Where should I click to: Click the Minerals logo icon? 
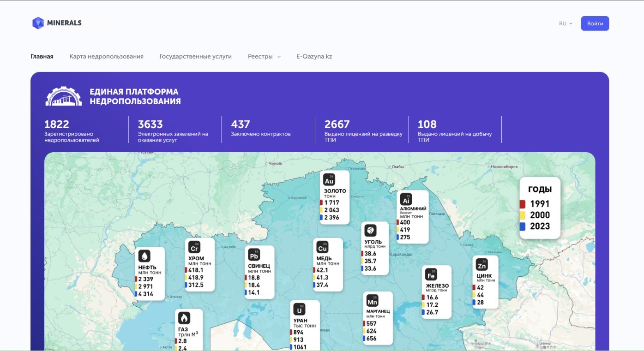point(38,23)
